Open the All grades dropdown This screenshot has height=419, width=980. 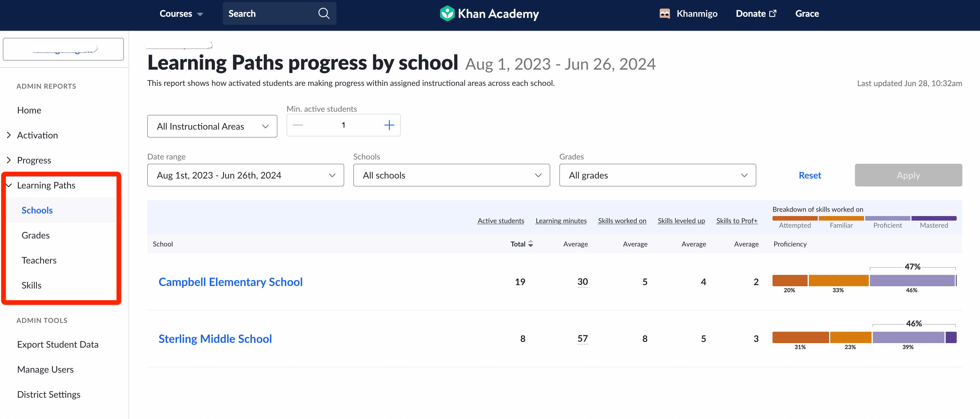[657, 175]
